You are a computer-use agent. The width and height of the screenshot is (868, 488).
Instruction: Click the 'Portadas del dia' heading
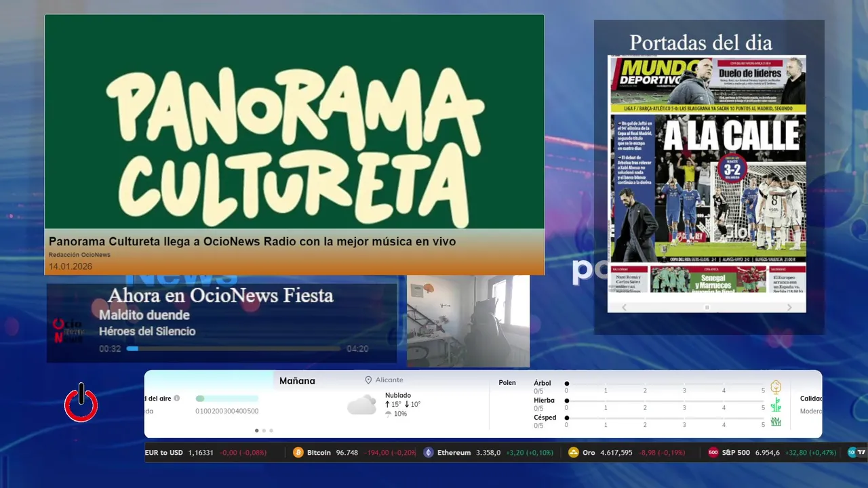tap(701, 43)
